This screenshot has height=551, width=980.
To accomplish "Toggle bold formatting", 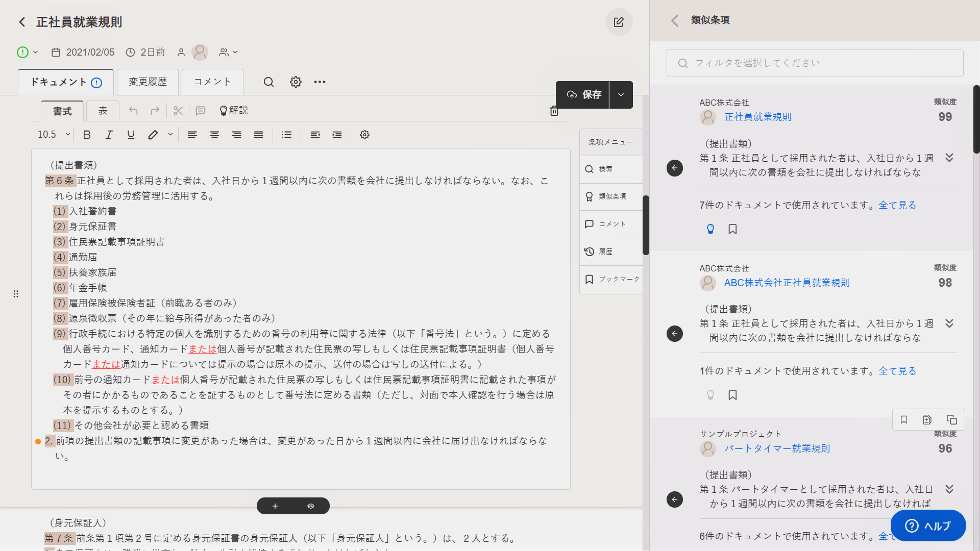I will (x=87, y=135).
